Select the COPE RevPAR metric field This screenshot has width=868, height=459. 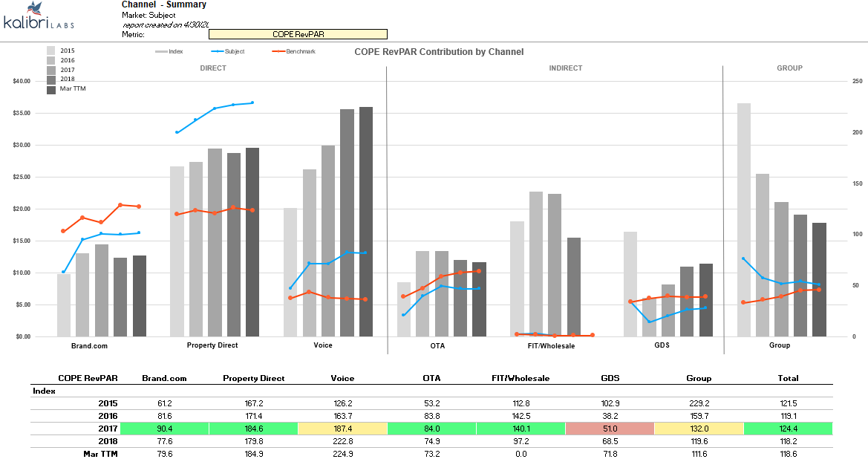point(298,34)
